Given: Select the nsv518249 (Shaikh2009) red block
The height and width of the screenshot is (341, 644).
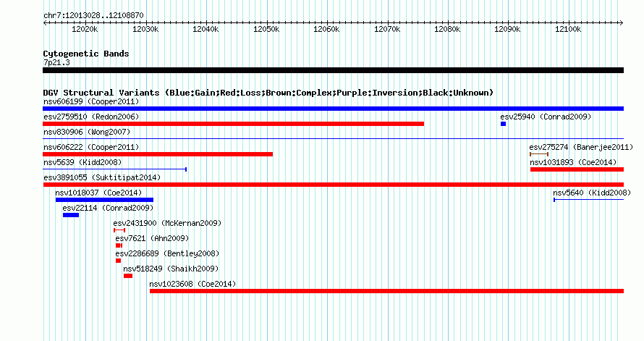Looking at the screenshot, I should click(x=128, y=276).
